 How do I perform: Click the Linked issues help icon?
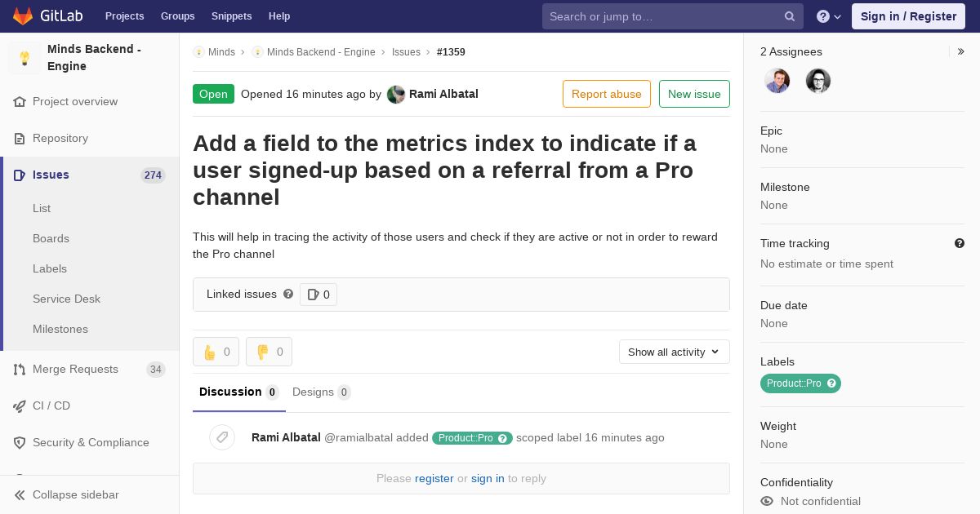click(288, 294)
